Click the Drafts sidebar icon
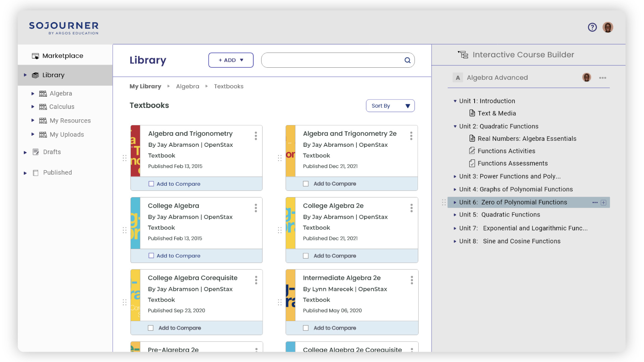The image size is (644, 362). (x=36, y=152)
